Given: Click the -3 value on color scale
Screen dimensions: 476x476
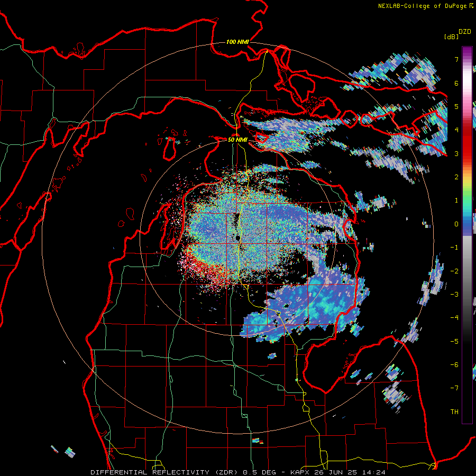Looking at the screenshot, I should [x=454, y=295].
